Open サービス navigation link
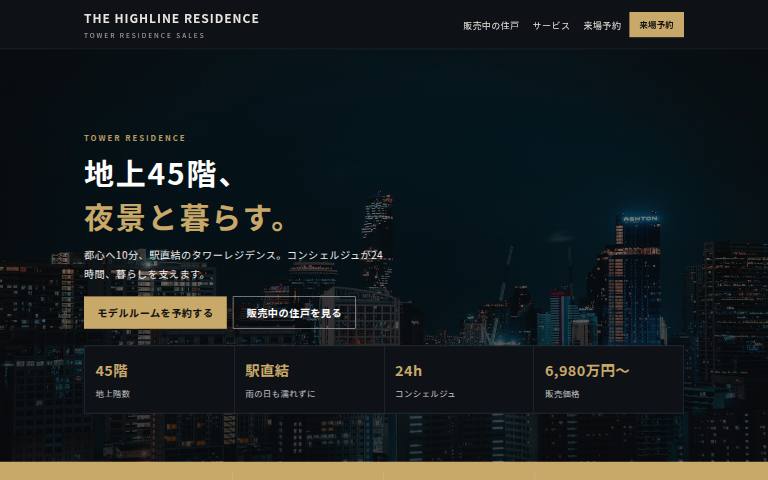Screen dimensions: 768x480 551,25
